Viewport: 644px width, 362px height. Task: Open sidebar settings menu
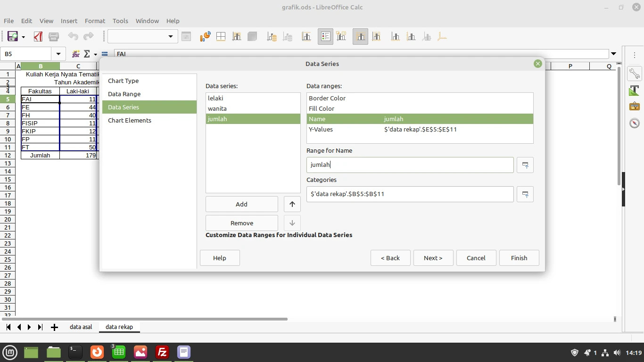tap(634, 55)
